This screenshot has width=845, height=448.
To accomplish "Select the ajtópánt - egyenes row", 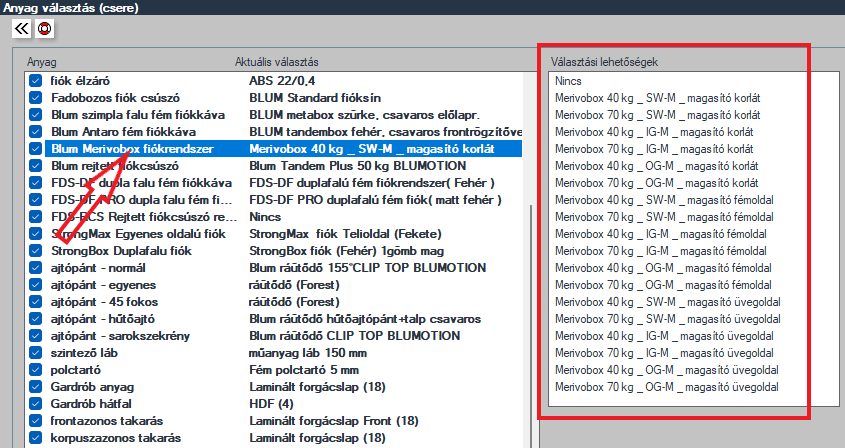I will [275, 285].
